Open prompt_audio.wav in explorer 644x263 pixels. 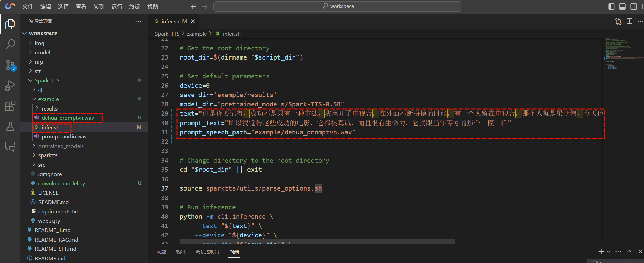84,136
